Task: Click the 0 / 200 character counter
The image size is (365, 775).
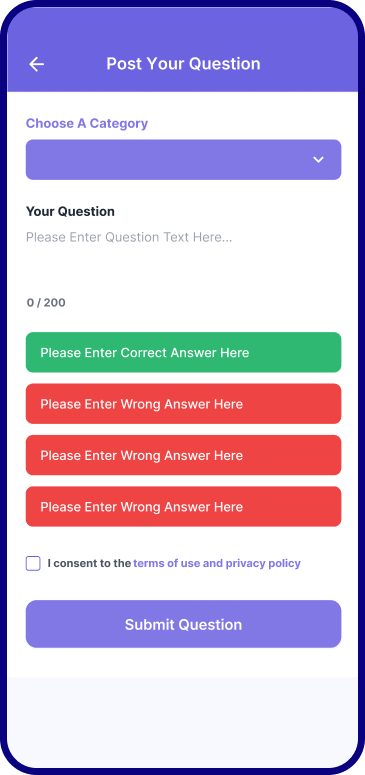Action: click(x=46, y=302)
